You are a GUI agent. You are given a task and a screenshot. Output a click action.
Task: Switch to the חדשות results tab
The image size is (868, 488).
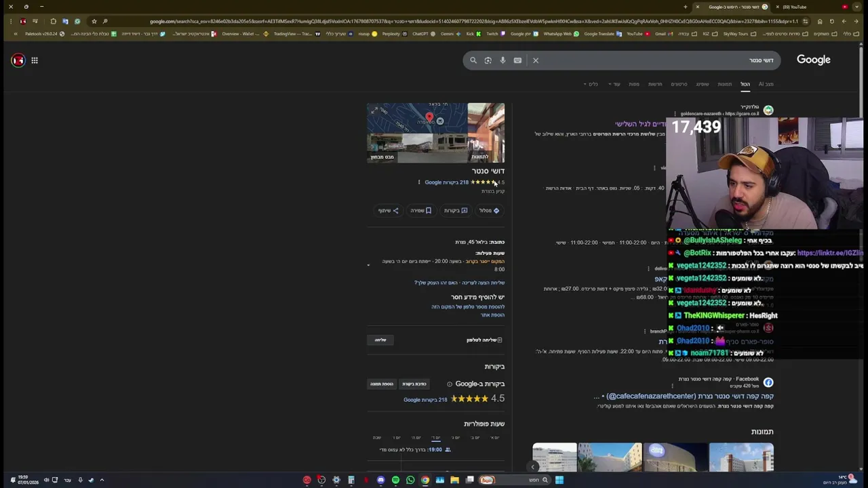[x=655, y=84]
